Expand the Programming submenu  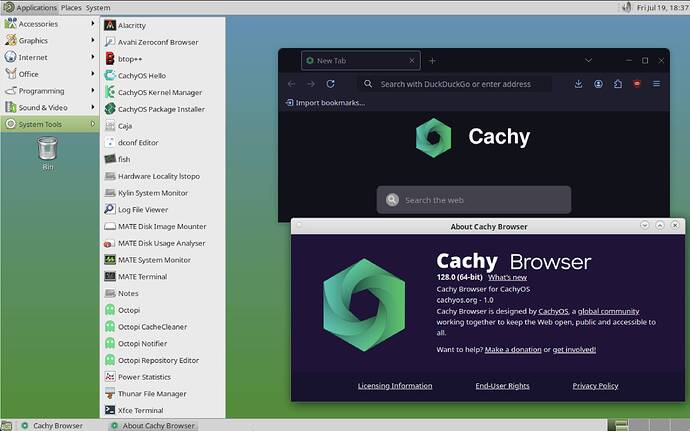(x=50, y=91)
